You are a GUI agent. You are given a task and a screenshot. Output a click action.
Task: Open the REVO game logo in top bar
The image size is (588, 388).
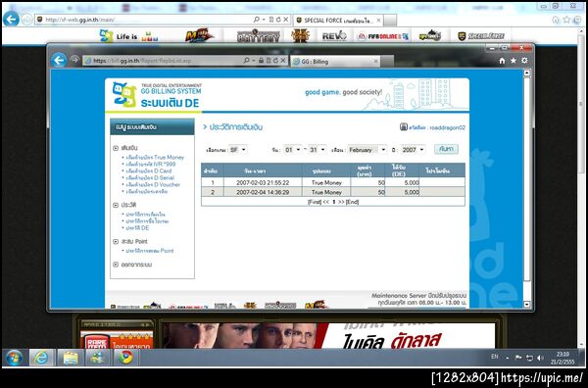click(x=334, y=36)
